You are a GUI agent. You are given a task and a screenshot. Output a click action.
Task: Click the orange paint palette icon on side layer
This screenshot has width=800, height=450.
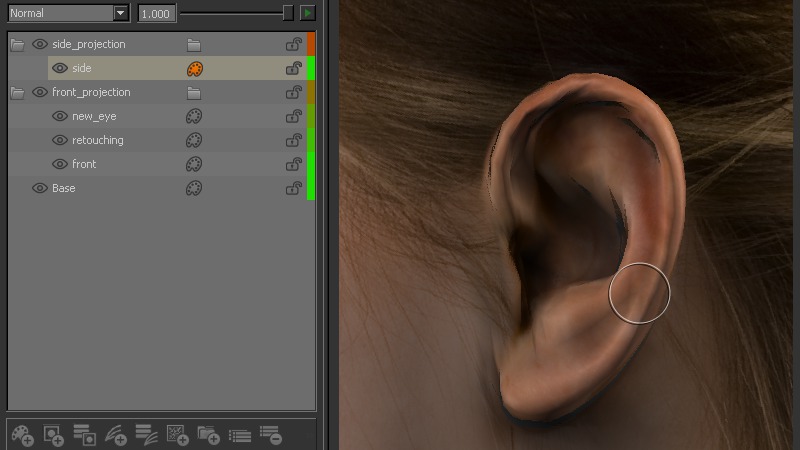[x=194, y=69]
